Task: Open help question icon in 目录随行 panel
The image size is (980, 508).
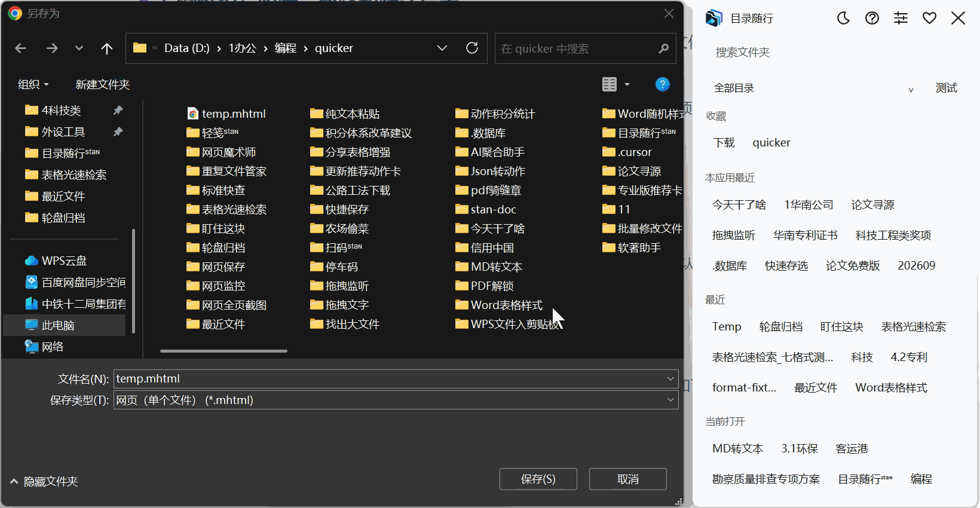Action: pyautogui.click(x=872, y=19)
